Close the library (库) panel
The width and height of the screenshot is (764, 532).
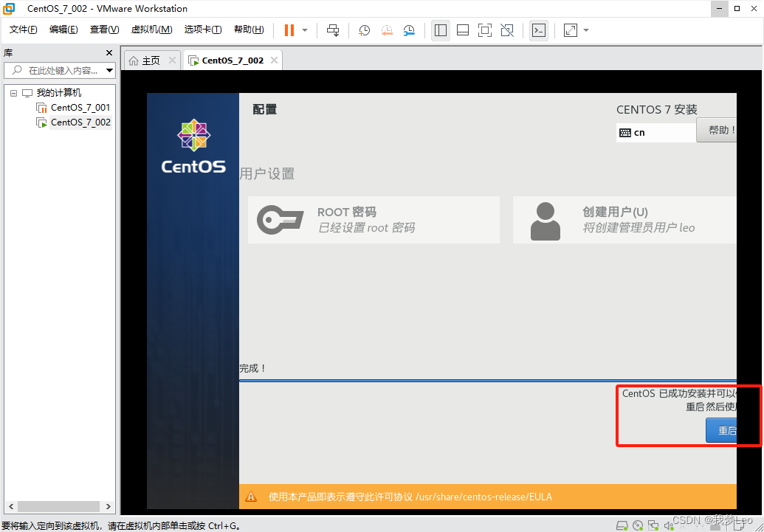tap(109, 52)
